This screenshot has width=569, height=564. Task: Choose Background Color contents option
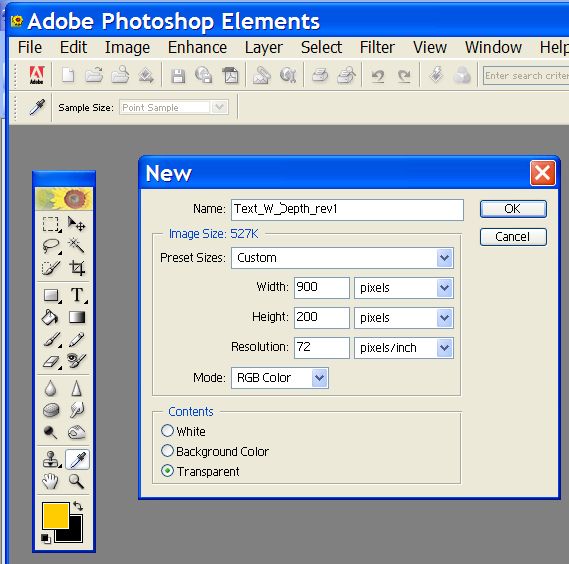[x=167, y=451]
